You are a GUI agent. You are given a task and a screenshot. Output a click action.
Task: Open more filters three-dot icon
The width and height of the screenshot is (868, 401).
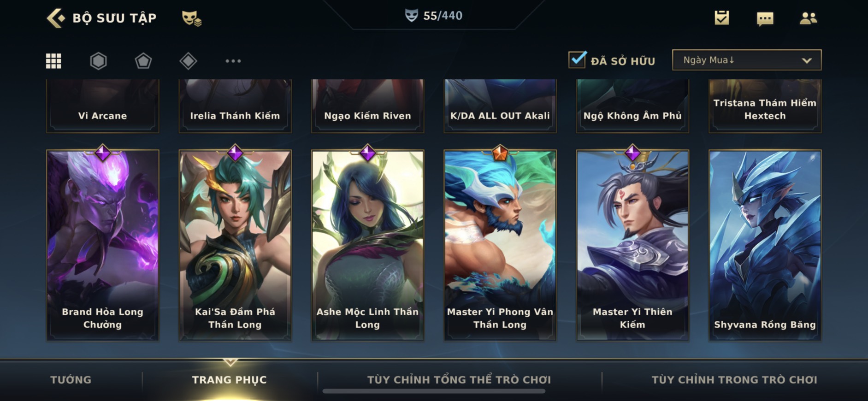click(233, 61)
